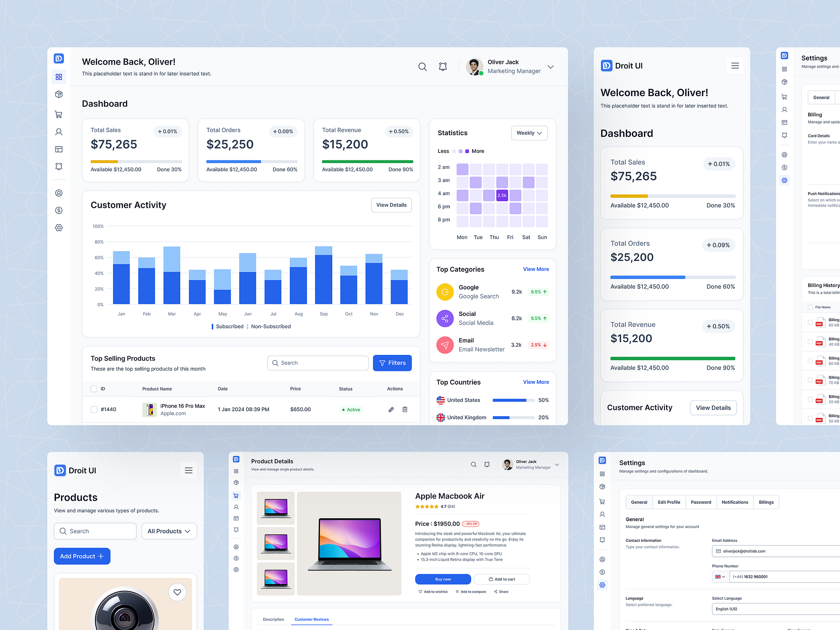840x630 pixels.
Task: Tick the checkbox for order #1440
Action: 94,409
